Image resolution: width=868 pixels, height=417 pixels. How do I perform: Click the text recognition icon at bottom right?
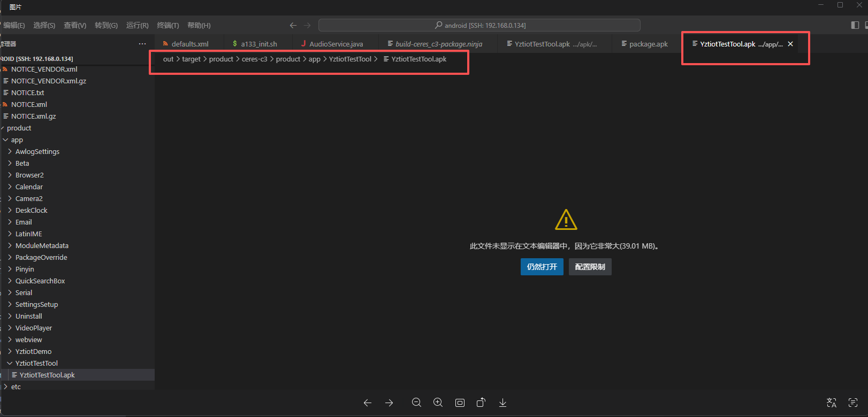click(853, 403)
